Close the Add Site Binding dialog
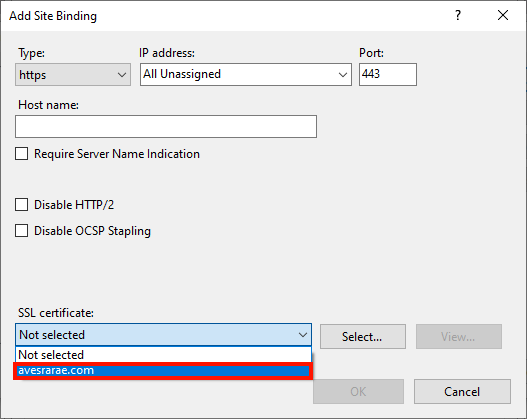 click(x=503, y=15)
